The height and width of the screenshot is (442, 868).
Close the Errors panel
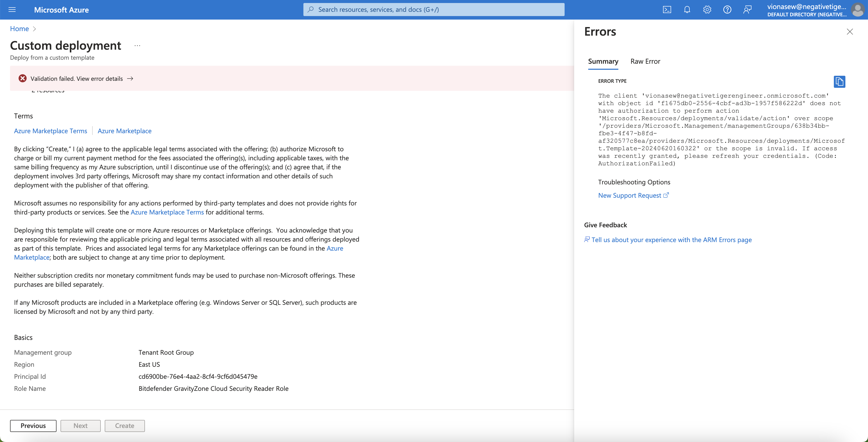(x=850, y=32)
